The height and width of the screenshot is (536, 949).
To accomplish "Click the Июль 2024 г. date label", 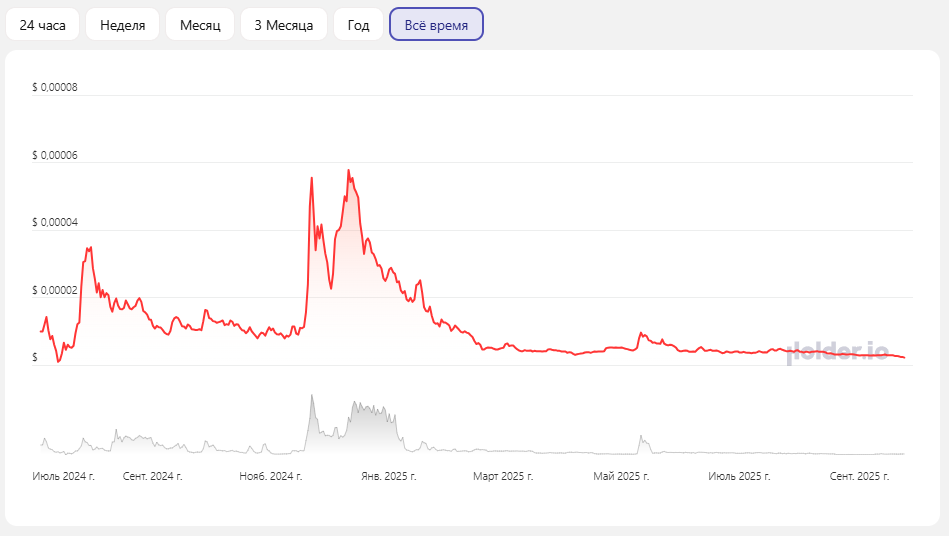I will (64, 477).
